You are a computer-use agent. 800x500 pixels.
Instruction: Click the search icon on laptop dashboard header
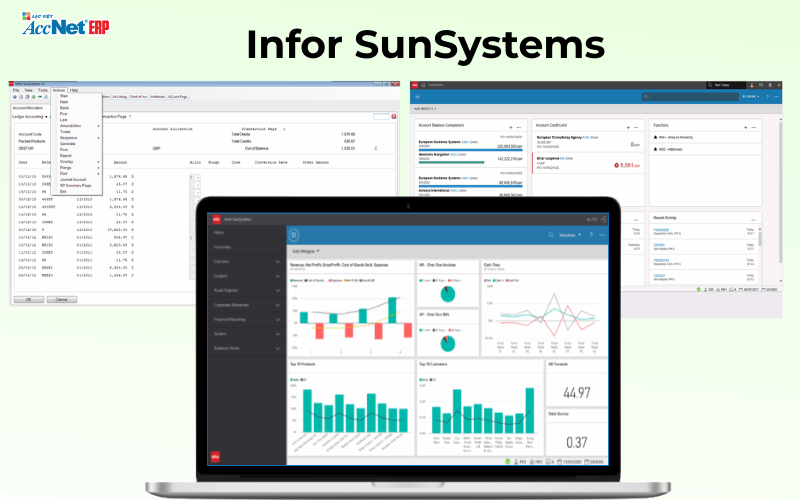(x=551, y=235)
